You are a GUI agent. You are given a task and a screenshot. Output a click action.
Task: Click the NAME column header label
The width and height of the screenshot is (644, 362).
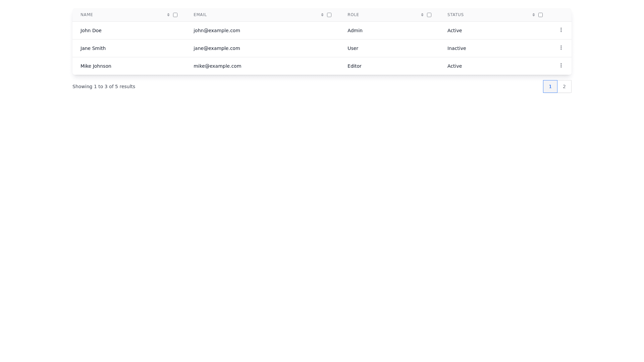(87, 15)
